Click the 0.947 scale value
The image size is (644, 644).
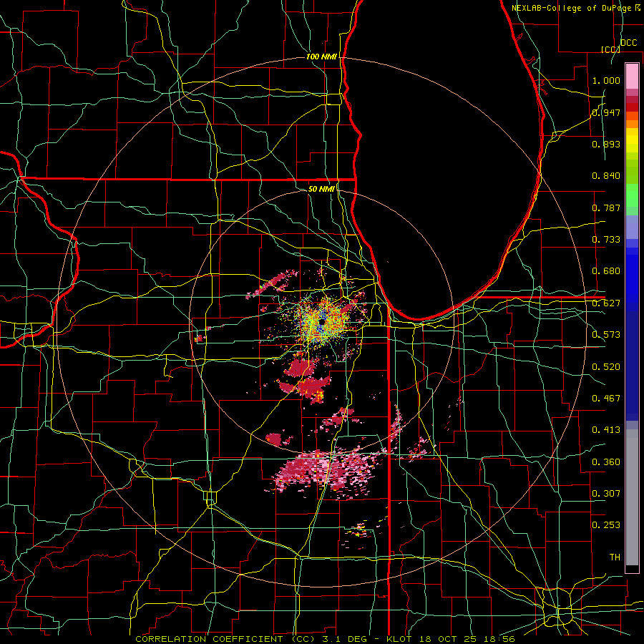point(606,112)
